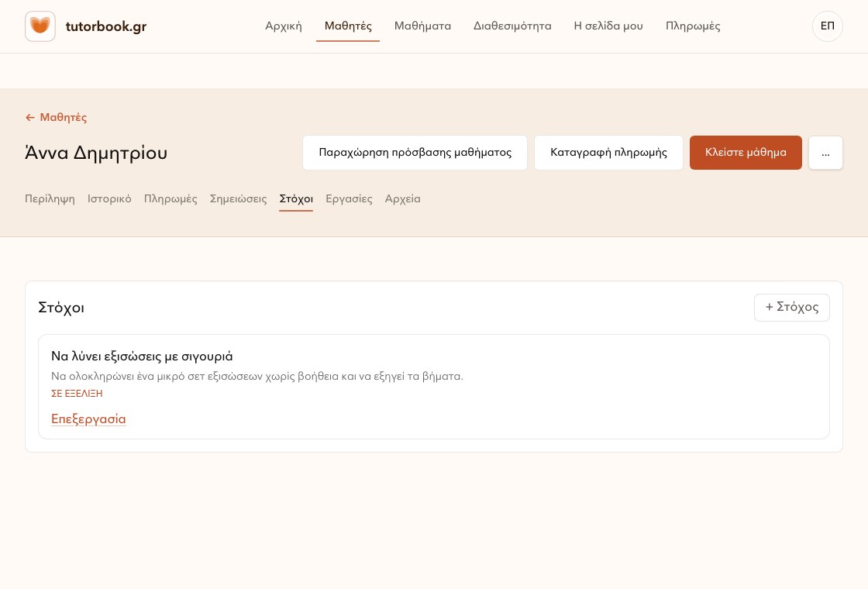Viewport: 868px width, 589px height.
Task: Go to Αρχική in the top navigation
Action: coord(284,26)
